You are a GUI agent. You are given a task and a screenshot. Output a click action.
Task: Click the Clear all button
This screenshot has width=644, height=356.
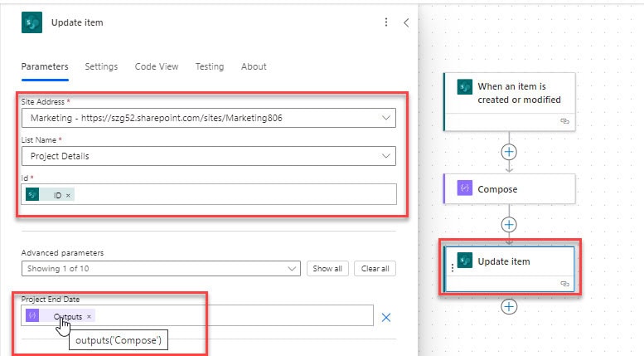[x=375, y=268]
